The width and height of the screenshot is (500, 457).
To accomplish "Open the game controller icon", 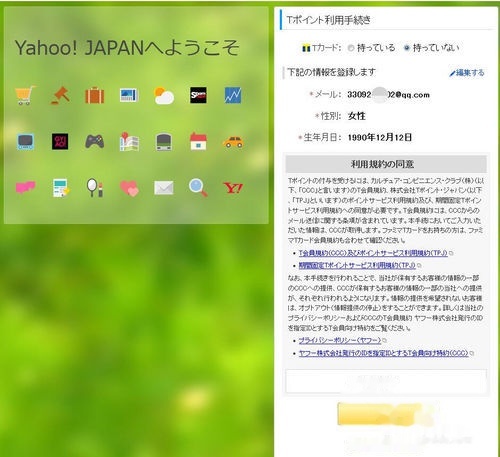I will click(x=95, y=141).
